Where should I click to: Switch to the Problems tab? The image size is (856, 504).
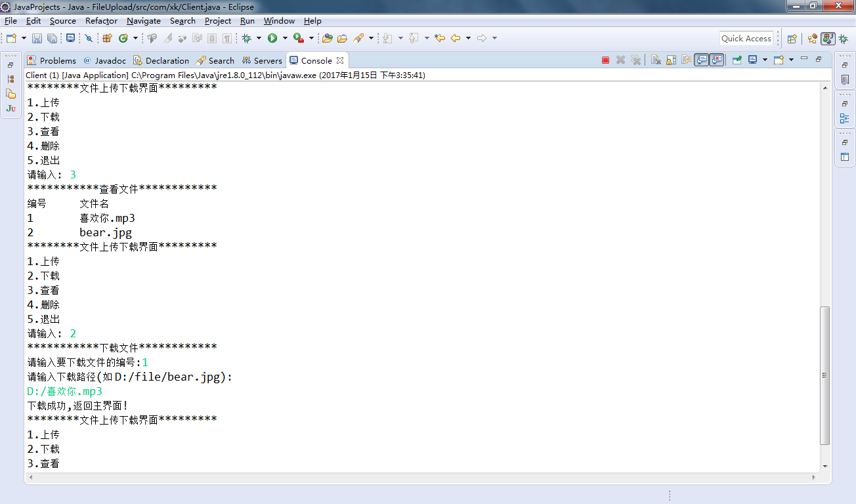pos(52,60)
